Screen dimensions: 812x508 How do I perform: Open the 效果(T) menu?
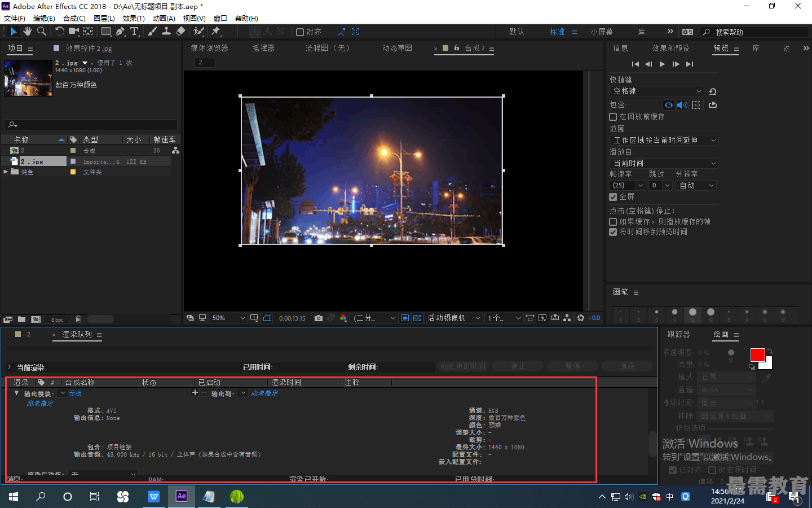(x=134, y=19)
